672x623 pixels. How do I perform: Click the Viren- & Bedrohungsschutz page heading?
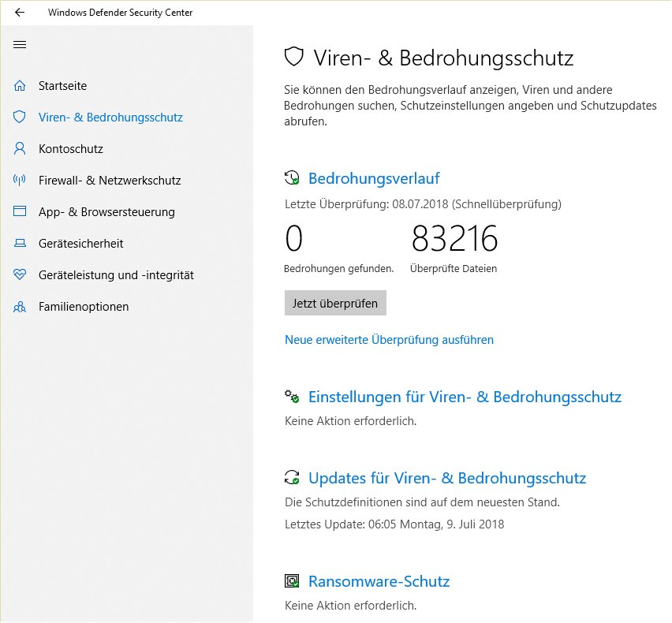[443, 58]
